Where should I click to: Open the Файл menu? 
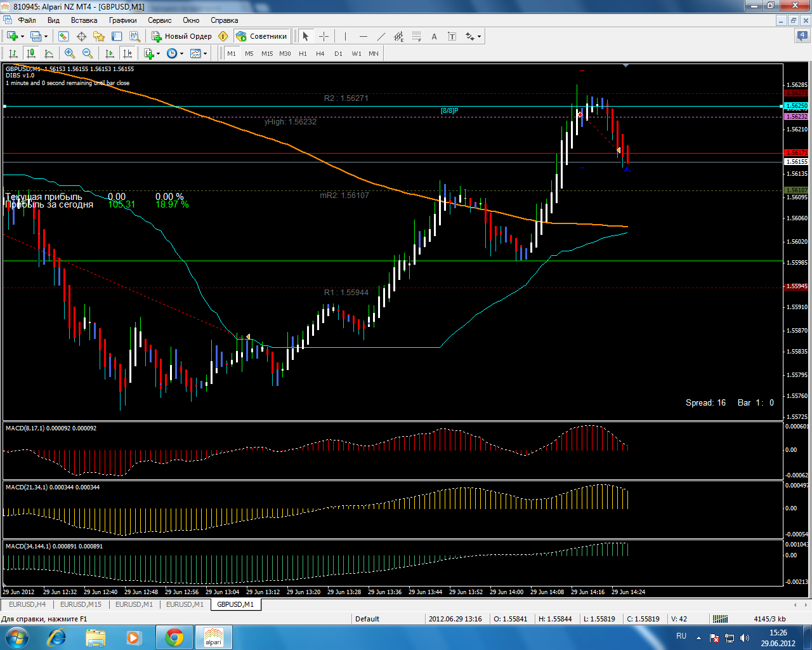point(27,20)
